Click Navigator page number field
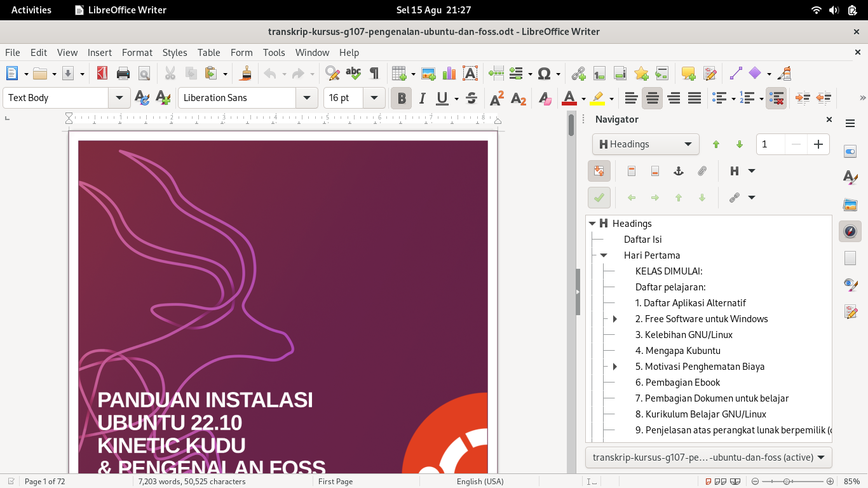Image resolution: width=868 pixels, height=488 pixels. (770, 144)
